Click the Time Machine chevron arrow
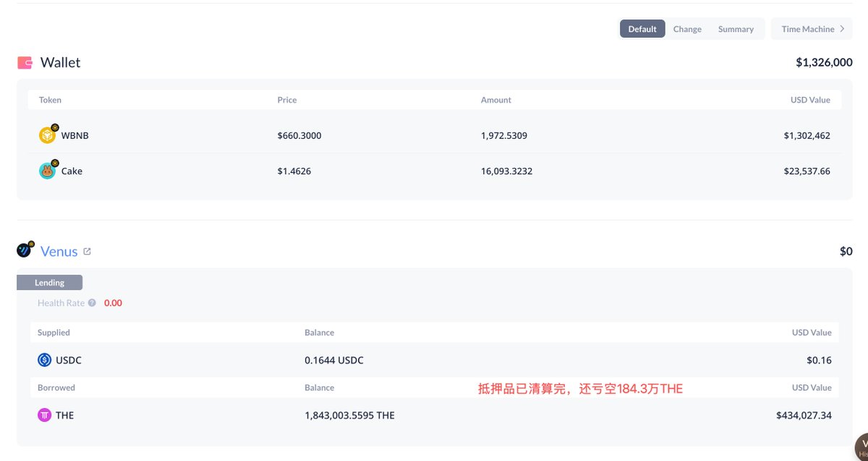 point(842,29)
